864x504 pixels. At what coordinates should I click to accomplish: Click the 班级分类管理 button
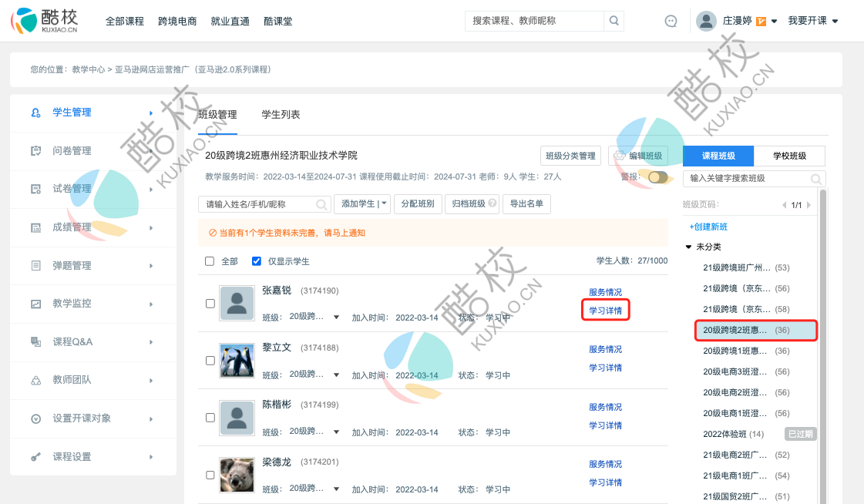[570, 156]
